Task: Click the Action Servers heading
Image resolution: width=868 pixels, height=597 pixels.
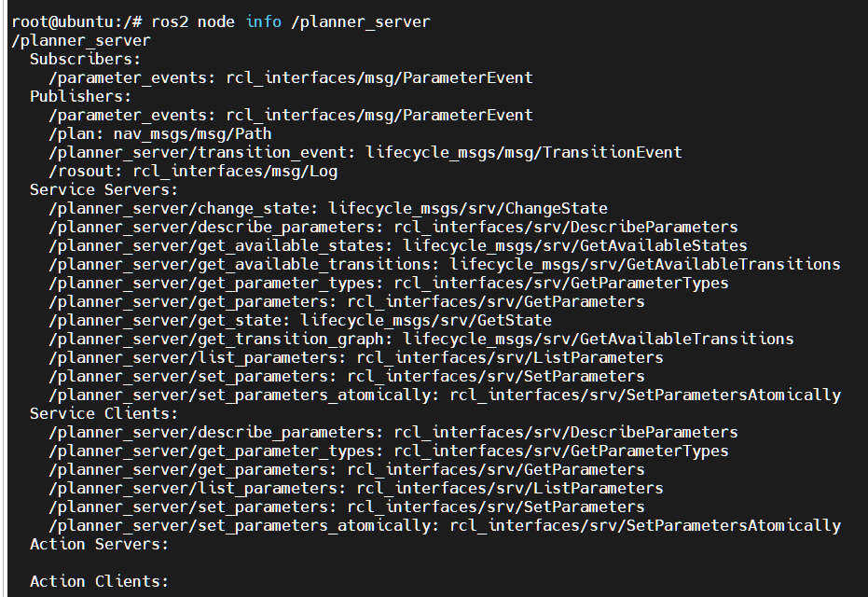Action: (x=99, y=545)
